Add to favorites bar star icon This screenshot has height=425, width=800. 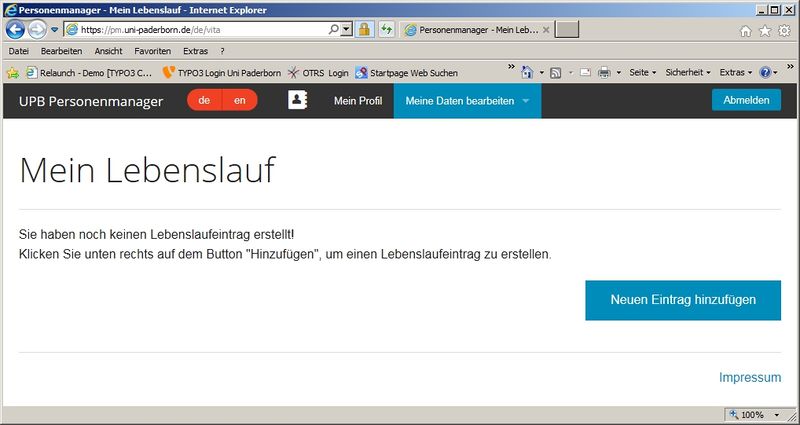point(13,73)
